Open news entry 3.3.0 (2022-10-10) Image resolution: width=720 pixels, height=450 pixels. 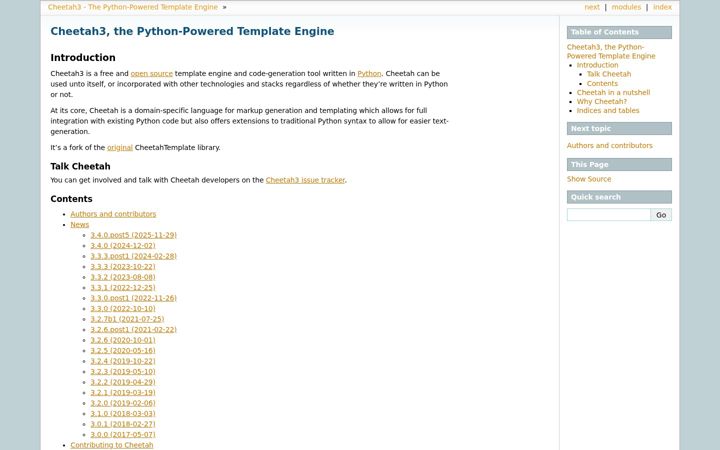coord(123,309)
